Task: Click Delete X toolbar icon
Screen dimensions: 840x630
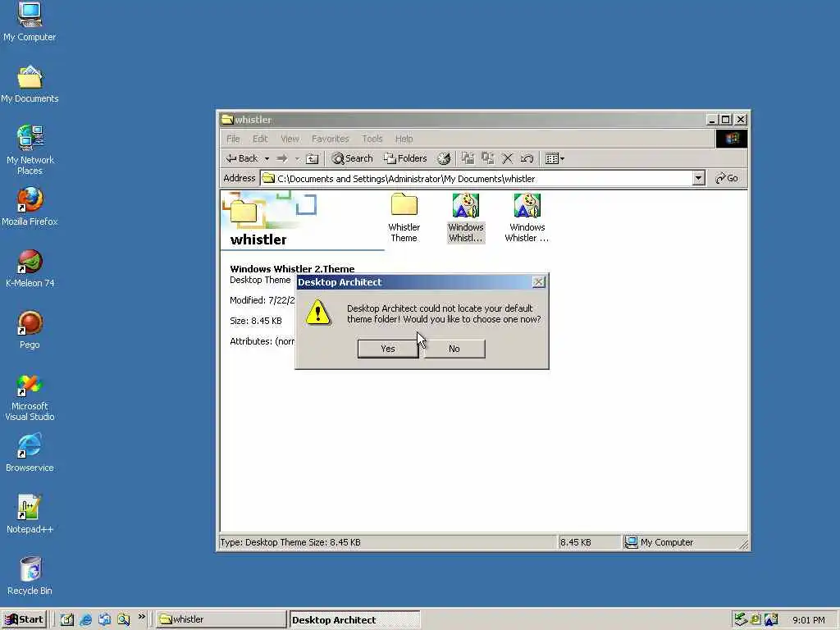Action: 507,158
